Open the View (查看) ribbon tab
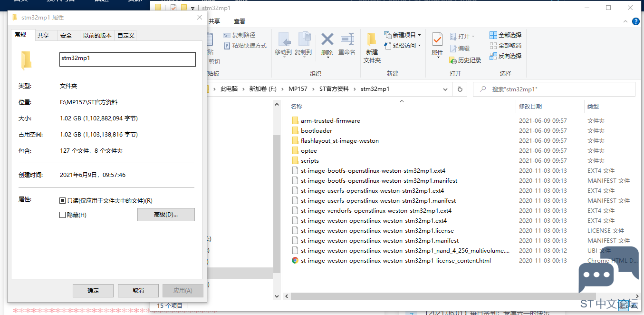The image size is (644, 315). 240,21
